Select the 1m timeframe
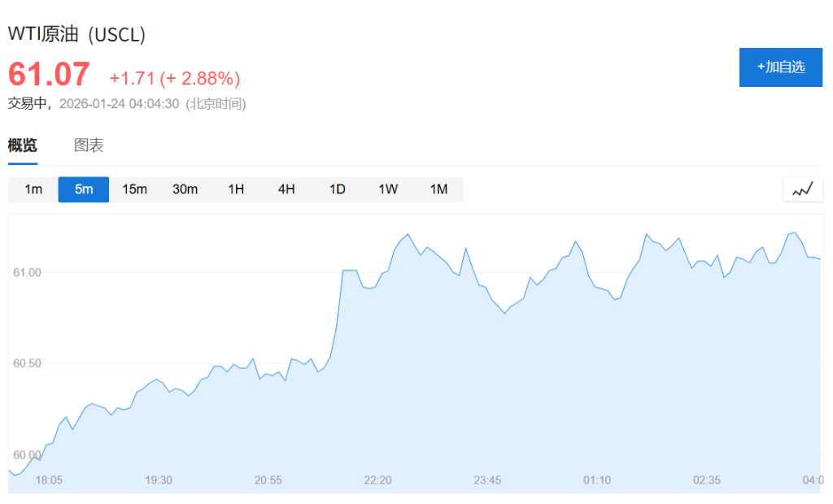833x504 pixels. coord(33,189)
